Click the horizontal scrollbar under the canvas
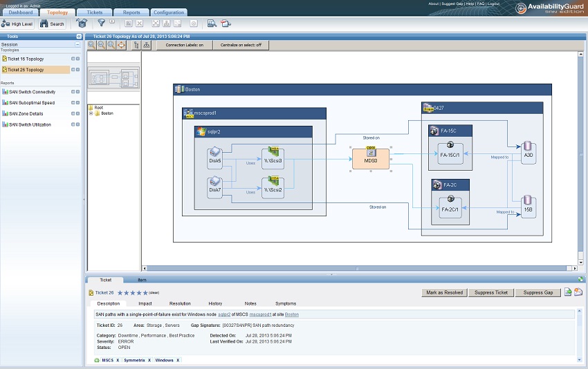 358,268
